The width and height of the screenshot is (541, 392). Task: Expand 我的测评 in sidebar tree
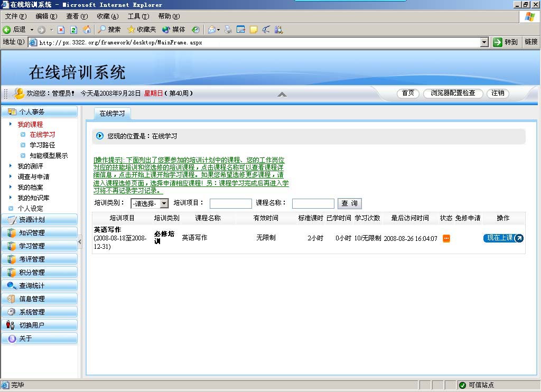[30, 166]
